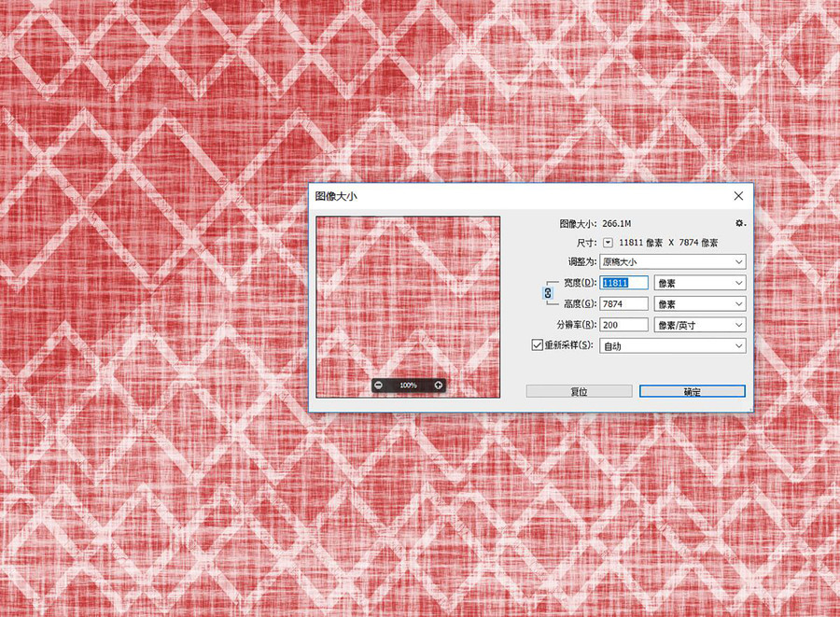Click the 宽度 field showing 11811

(624, 283)
